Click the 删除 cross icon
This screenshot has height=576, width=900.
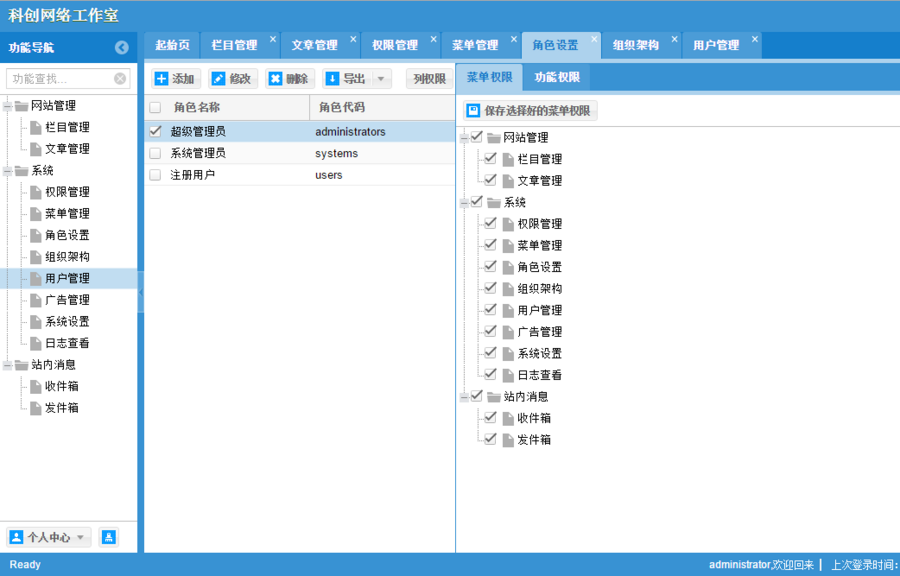pyautogui.click(x=276, y=79)
